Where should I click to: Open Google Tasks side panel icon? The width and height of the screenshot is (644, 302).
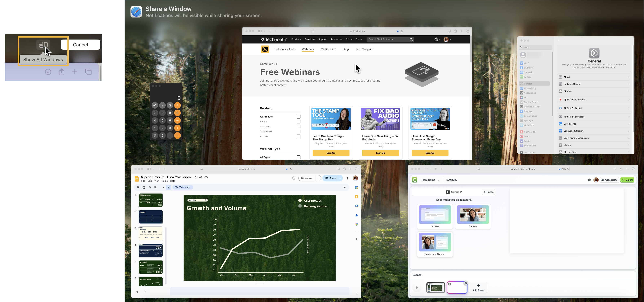[x=357, y=206]
